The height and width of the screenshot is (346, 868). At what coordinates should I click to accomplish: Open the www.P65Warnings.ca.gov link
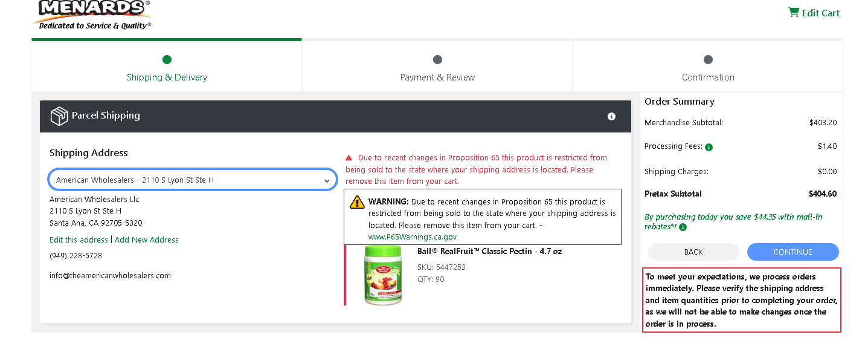pyautogui.click(x=413, y=237)
